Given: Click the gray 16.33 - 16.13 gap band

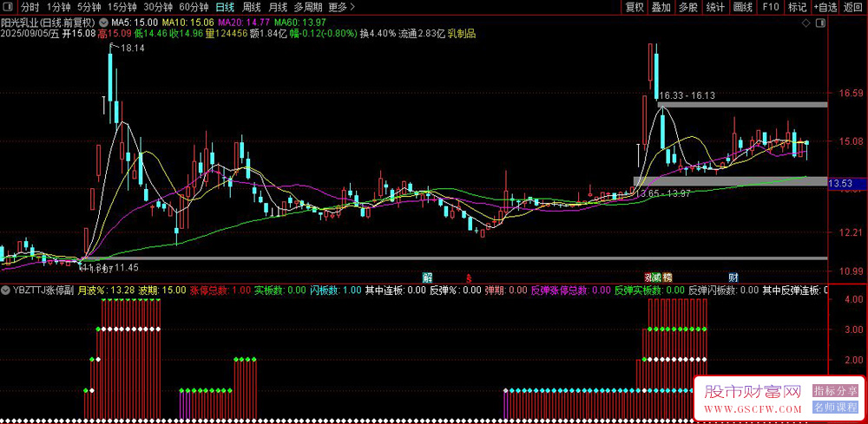Looking at the screenshot, I should (x=742, y=104).
